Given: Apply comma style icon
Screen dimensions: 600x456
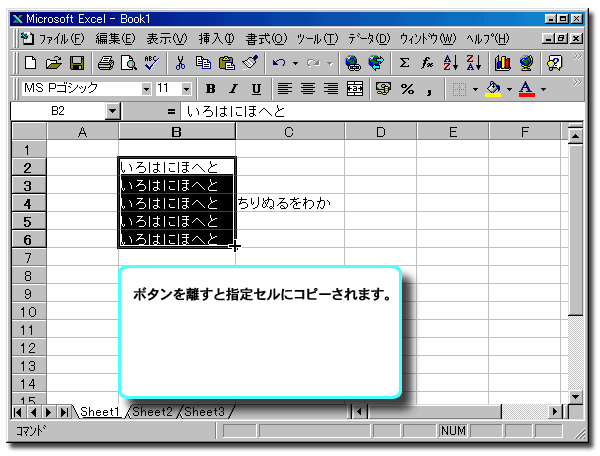Looking at the screenshot, I should point(429,89).
